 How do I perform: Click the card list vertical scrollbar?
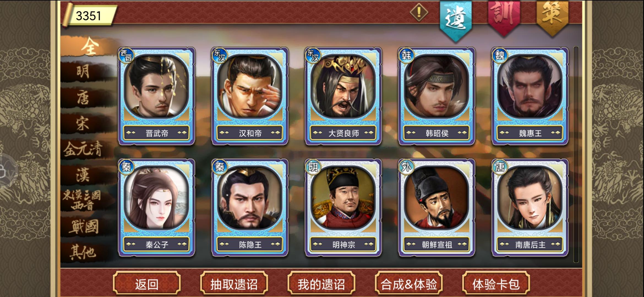576,155
